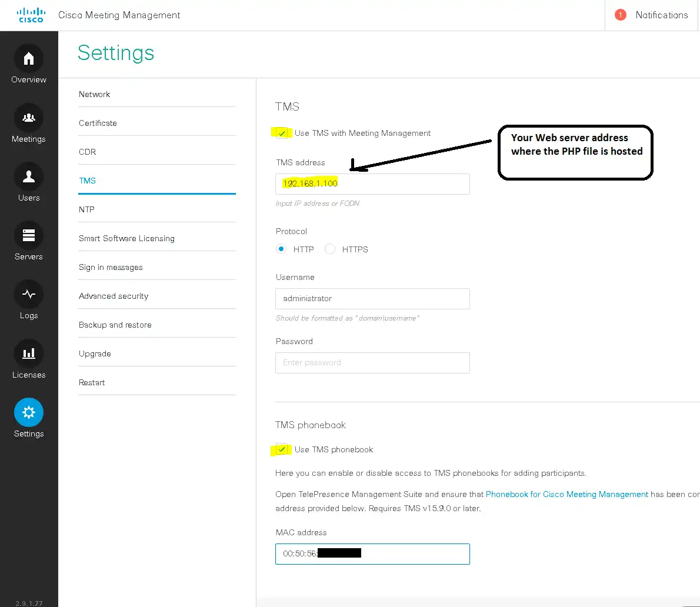Open the Overview home icon
Screen dimensions: 700x607
[x=29, y=59]
